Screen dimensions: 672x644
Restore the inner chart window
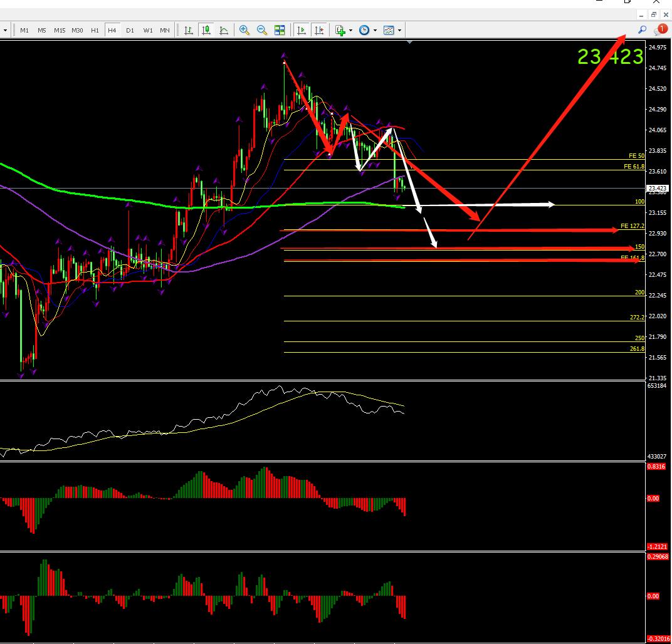[654, 14]
